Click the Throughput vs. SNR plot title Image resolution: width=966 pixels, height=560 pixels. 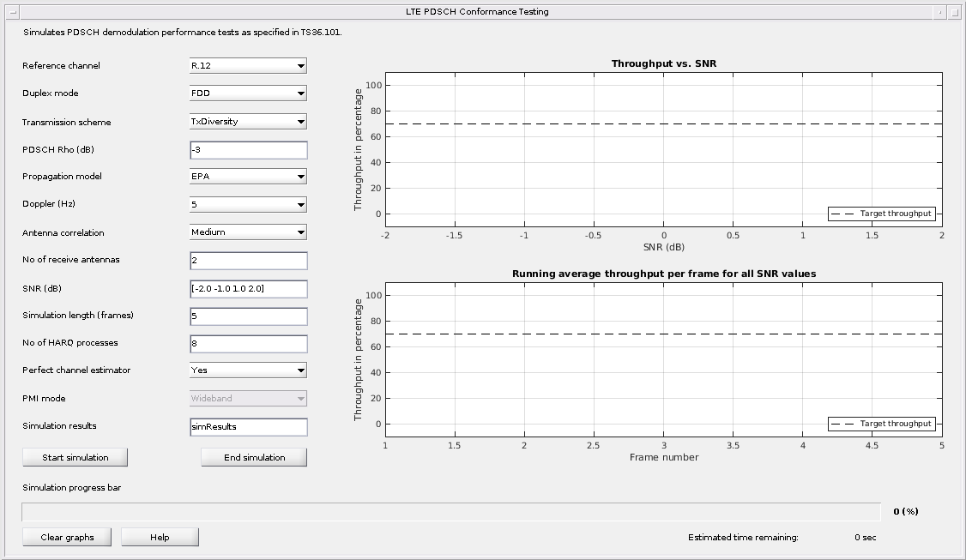pos(663,63)
